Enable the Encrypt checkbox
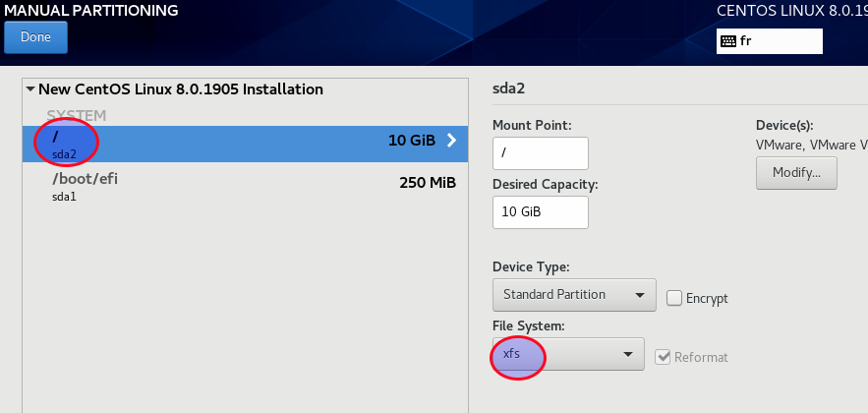This screenshot has width=868, height=413. pos(674,298)
